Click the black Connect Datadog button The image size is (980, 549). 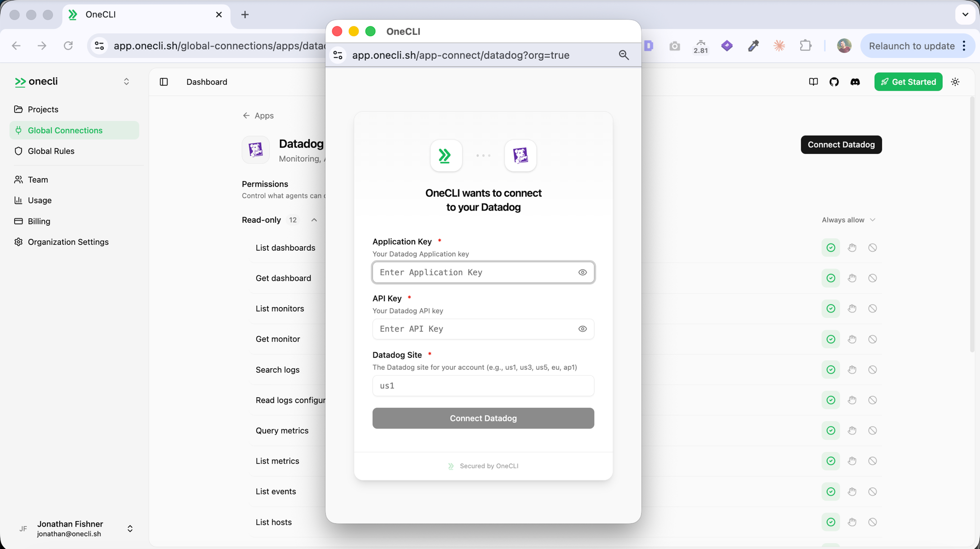click(x=841, y=144)
